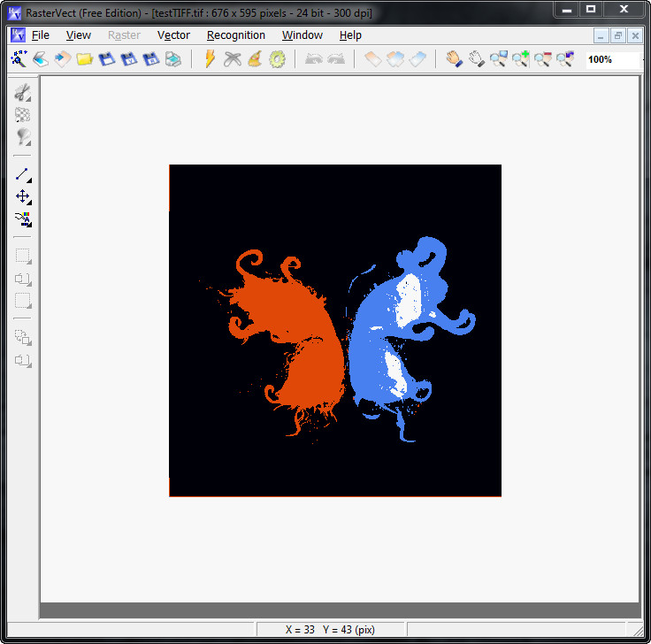Click the last overlapping squares icon in left toolbar

[x=23, y=360]
